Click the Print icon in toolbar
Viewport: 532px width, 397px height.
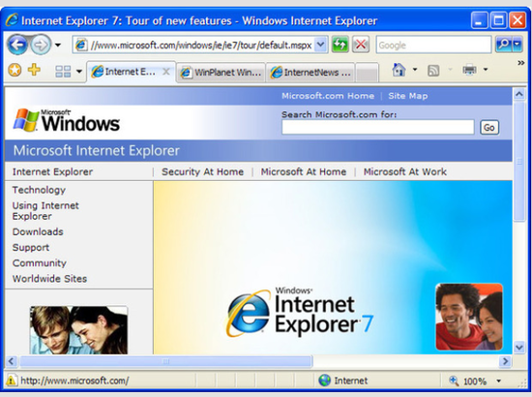(469, 70)
